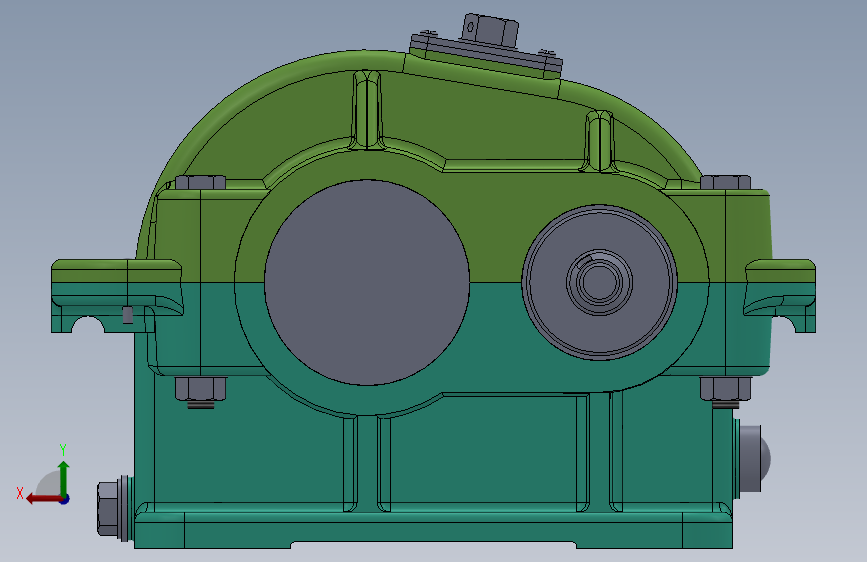Click the blue origin ball of the triad
The image size is (867, 562).
(65, 499)
